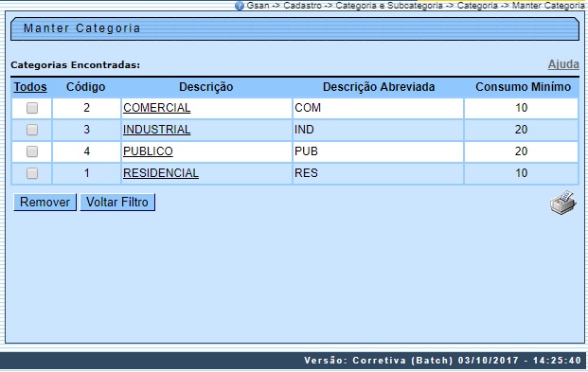Image resolution: width=588 pixels, height=372 pixels.
Task: Click the Consumo Minímo column header
Action: 523,87
